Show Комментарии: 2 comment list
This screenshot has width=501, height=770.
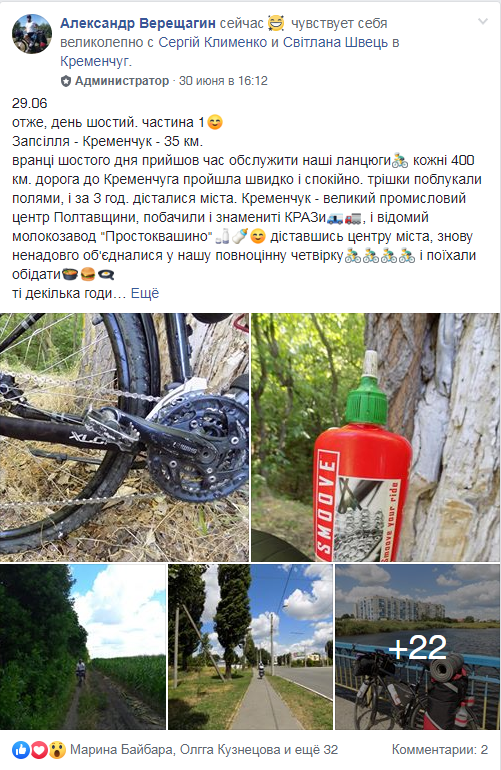tap(440, 749)
